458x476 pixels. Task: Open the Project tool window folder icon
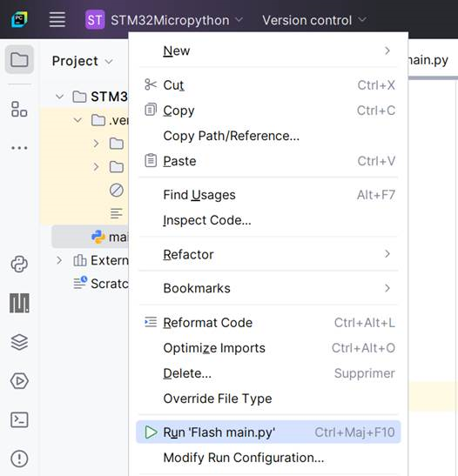tap(19, 59)
